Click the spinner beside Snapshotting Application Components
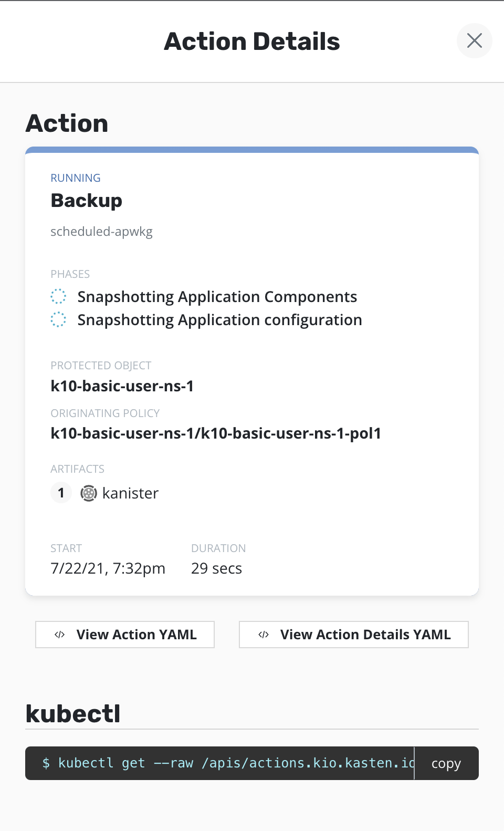 (x=58, y=296)
